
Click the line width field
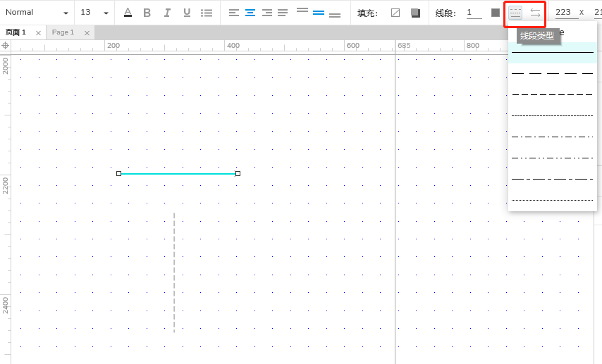(x=474, y=13)
